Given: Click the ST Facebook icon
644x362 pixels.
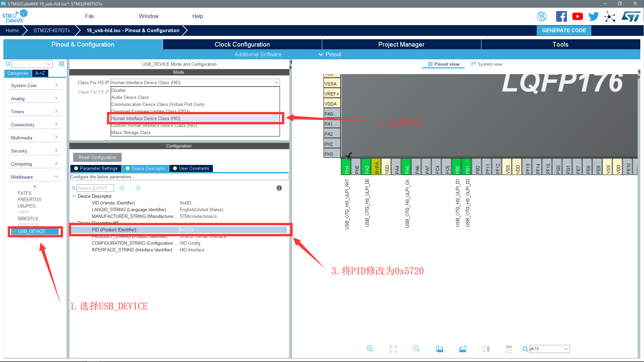Looking at the screenshot, I should 561,16.
